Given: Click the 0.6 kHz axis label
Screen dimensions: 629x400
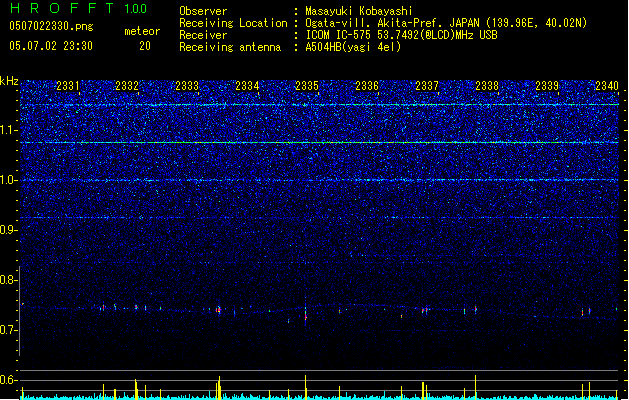Looking at the screenshot, I should click(x=9, y=380).
